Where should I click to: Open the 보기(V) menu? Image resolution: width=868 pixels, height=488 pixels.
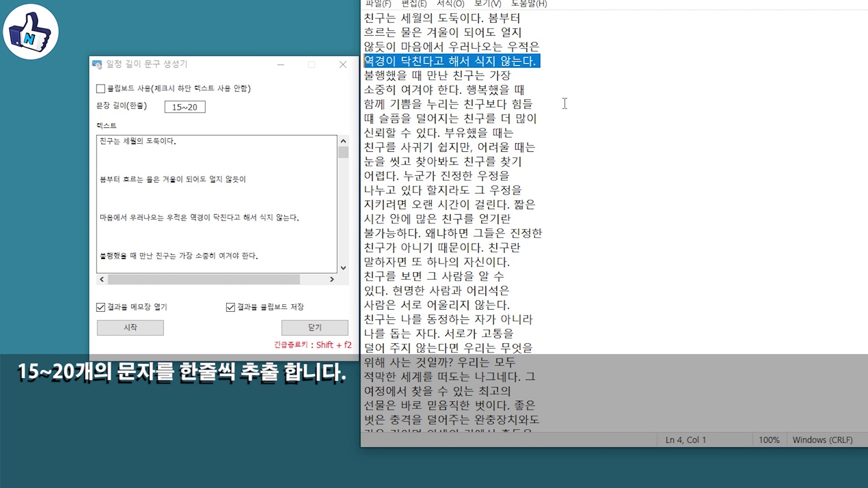[x=487, y=4]
